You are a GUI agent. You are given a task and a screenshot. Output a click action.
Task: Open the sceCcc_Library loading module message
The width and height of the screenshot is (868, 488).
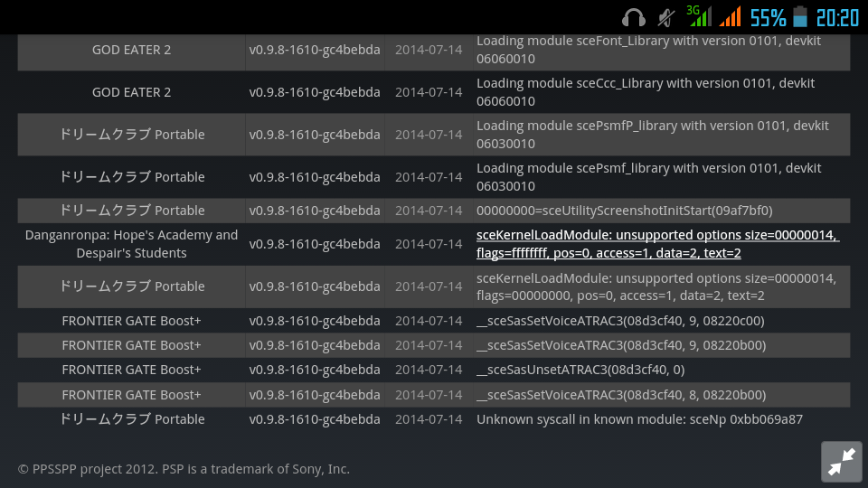646,91
